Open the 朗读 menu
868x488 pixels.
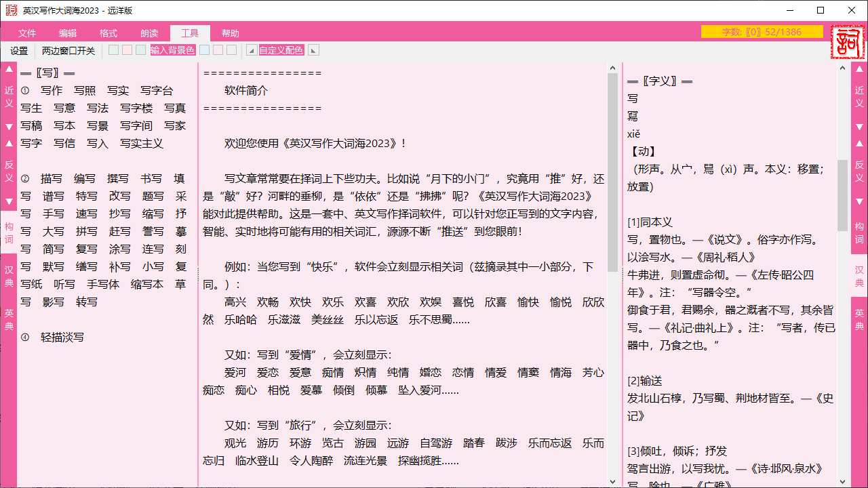click(149, 33)
